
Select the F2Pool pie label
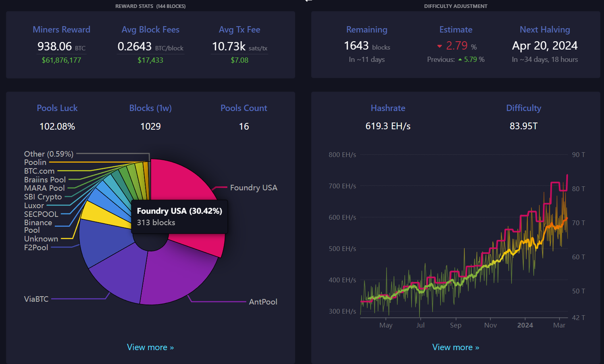[x=36, y=247]
